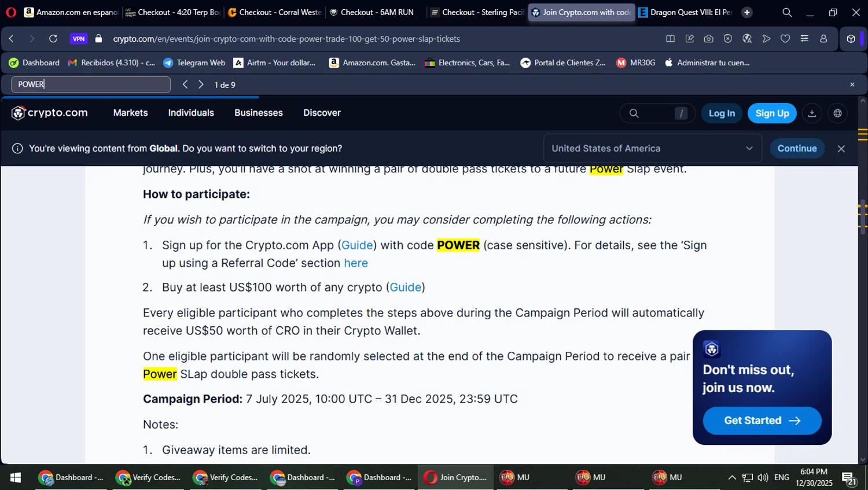
Task: Open the Airtm bookmark
Action: tap(275, 62)
